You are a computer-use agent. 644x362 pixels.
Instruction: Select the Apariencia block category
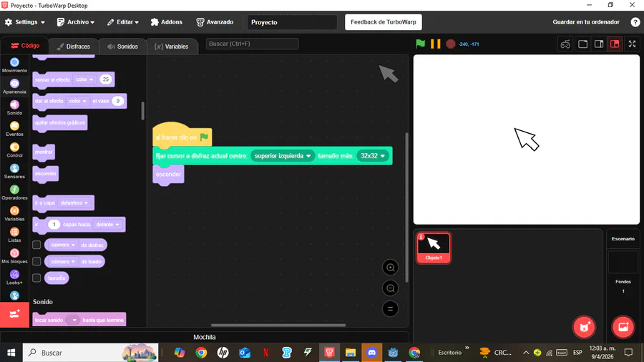coord(14,87)
